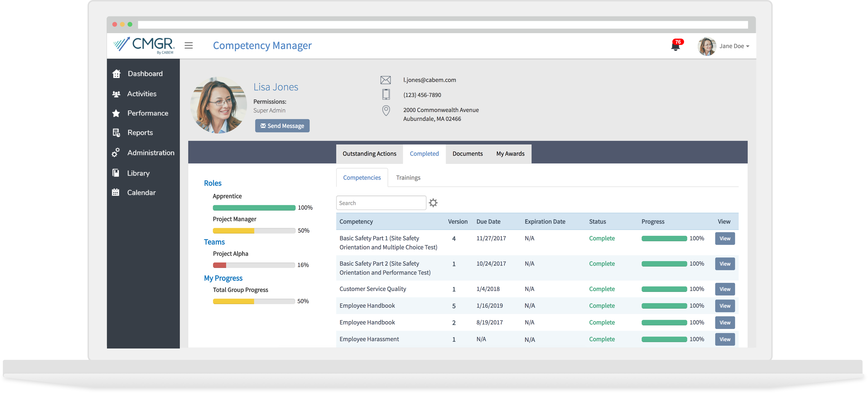Open the My Awards tab

coord(510,154)
